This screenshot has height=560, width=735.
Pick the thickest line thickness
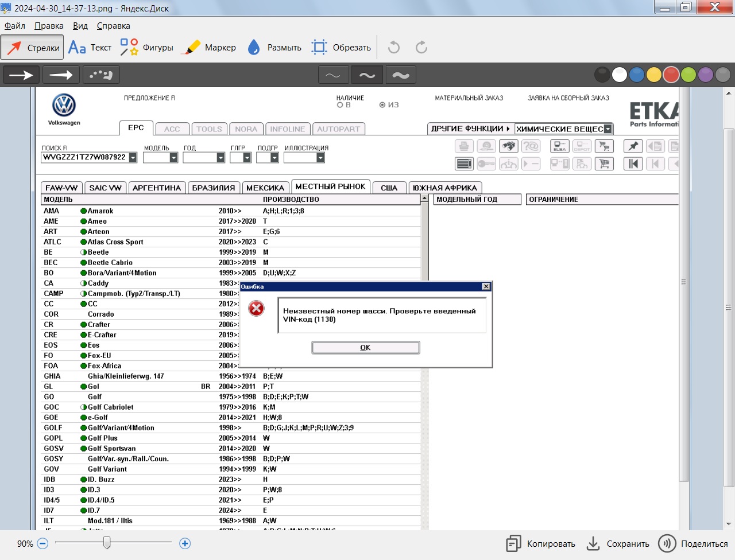click(401, 75)
